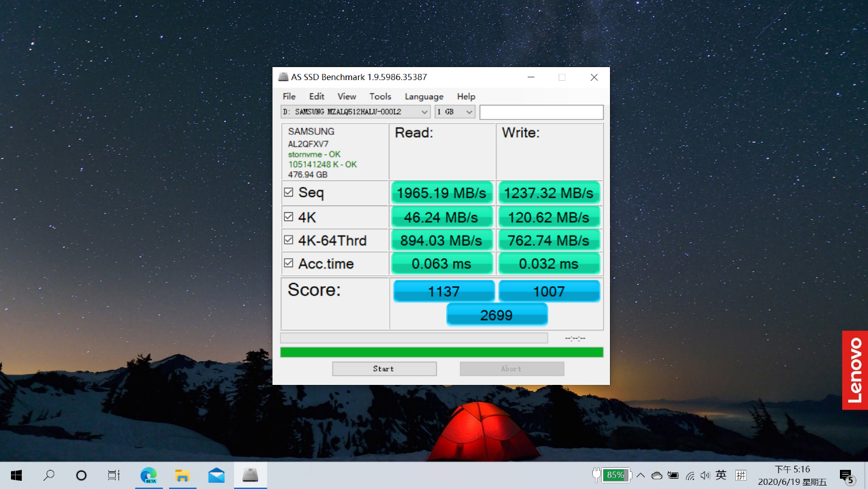Open the Windows Start menu
This screenshot has height=489, width=868.
[x=16, y=475]
